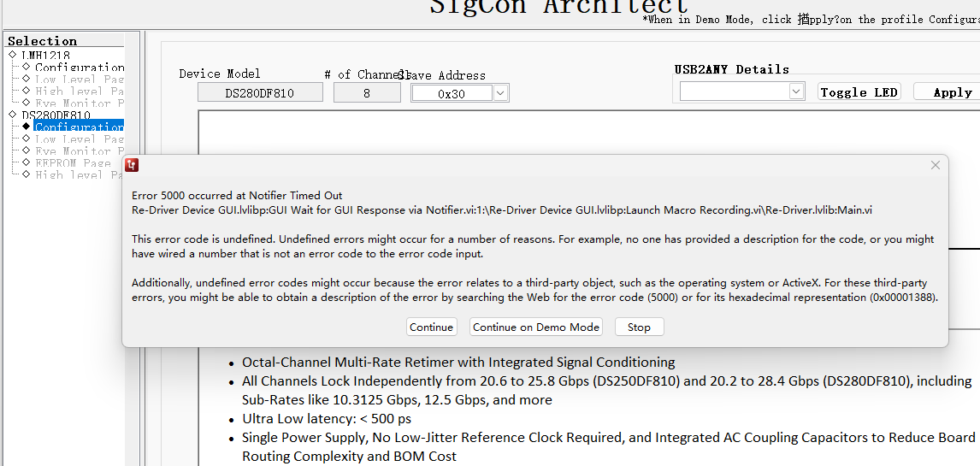Viewport: 980px width, 466px height.
Task: Click the DS280DF810 diamond tree icon
Action: click(13, 115)
